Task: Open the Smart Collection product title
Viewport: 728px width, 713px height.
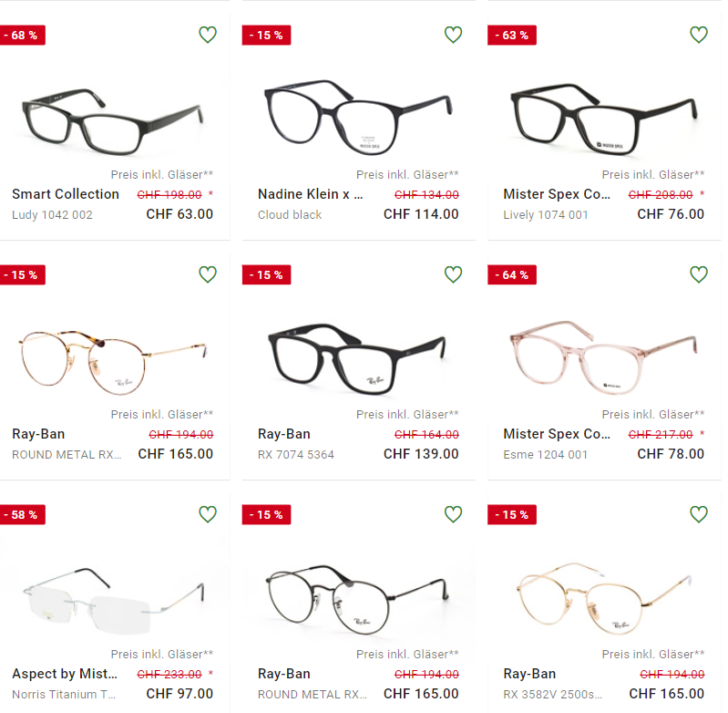Action: tap(66, 193)
